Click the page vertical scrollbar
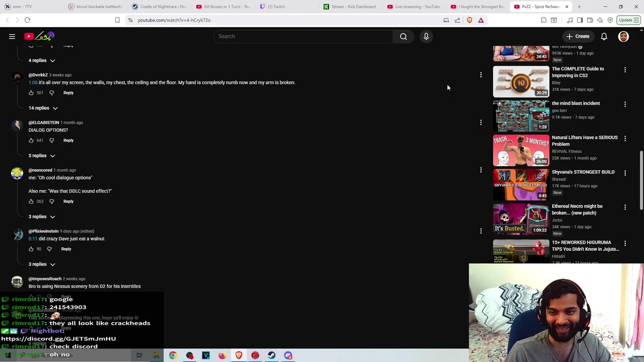This screenshot has width=644, height=362. click(641, 181)
